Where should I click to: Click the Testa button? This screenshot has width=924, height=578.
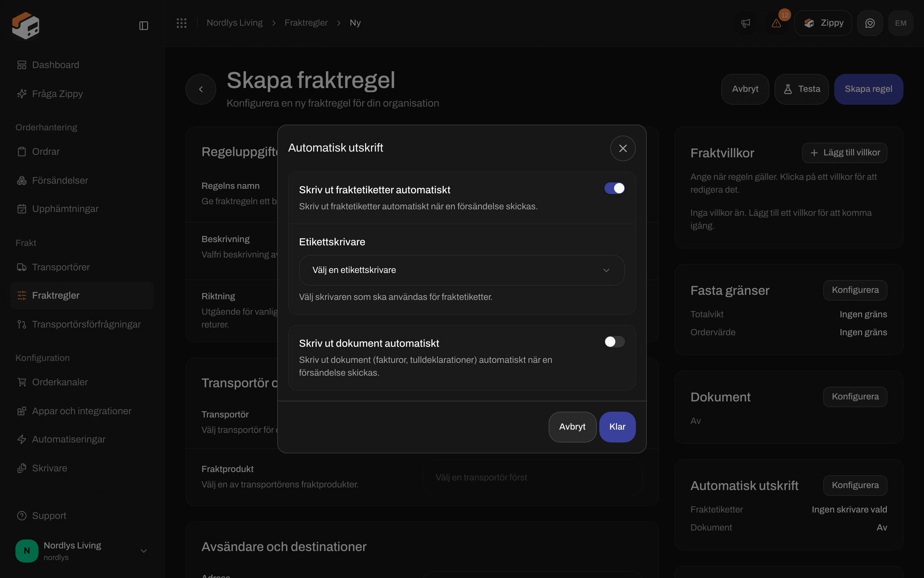tap(801, 89)
